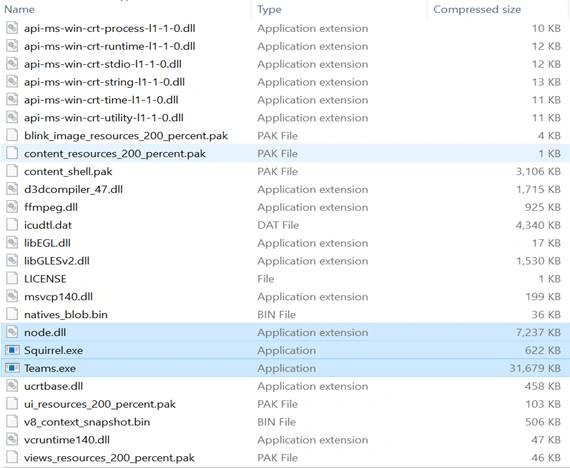Viewport: 570px width, 468px height.
Task: Click the api-ms-win-crt-utility-l1-1-0.dll file icon
Action: point(12,117)
